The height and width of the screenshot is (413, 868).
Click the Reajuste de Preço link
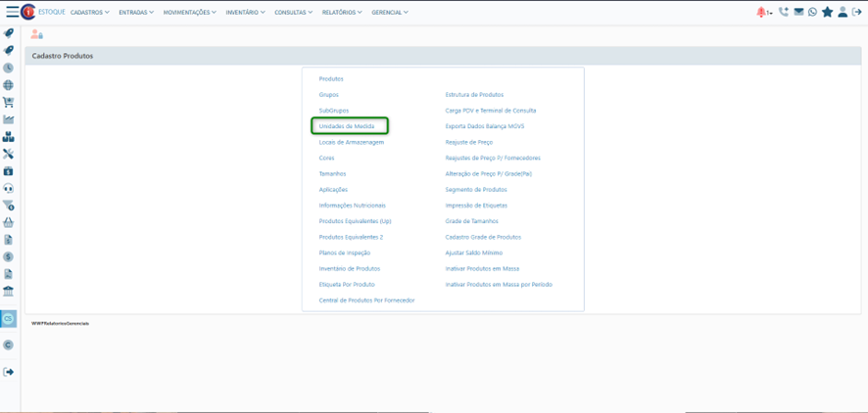(469, 142)
